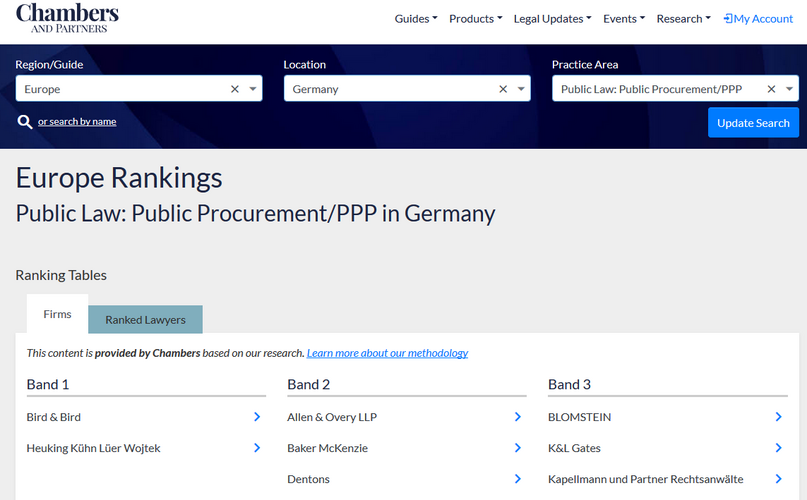Click the magnifying glass search icon
The width and height of the screenshot is (807, 500).
click(25, 122)
